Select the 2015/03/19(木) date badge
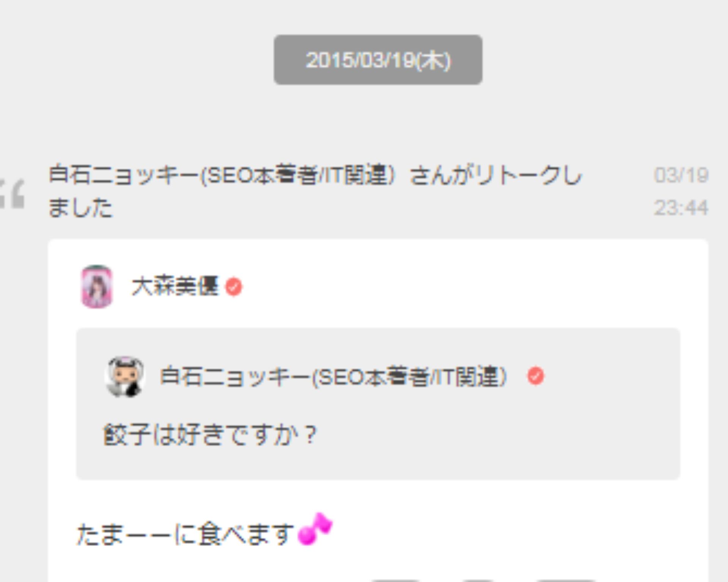 coord(378,60)
